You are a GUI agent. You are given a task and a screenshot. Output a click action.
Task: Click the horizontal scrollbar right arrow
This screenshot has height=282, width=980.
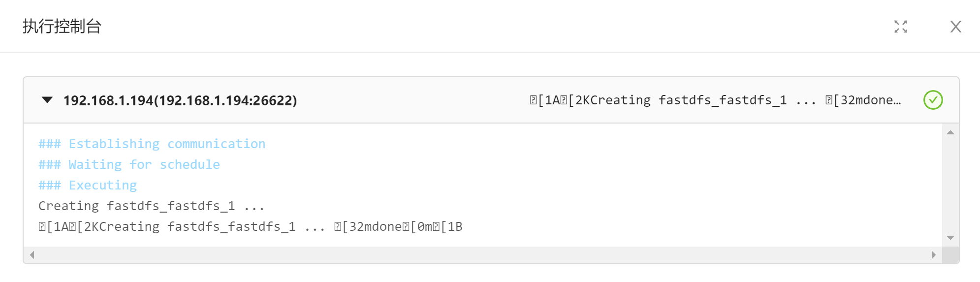(x=933, y=255)
